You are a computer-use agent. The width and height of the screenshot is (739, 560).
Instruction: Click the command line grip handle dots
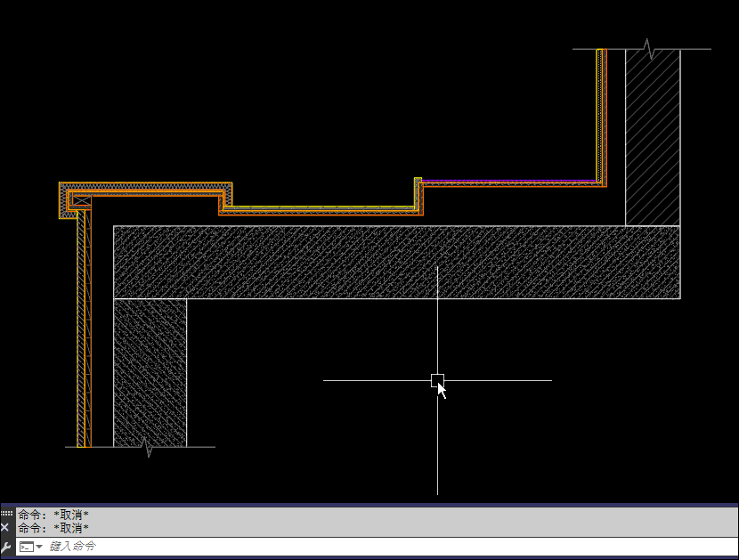(x=6, y=514)
